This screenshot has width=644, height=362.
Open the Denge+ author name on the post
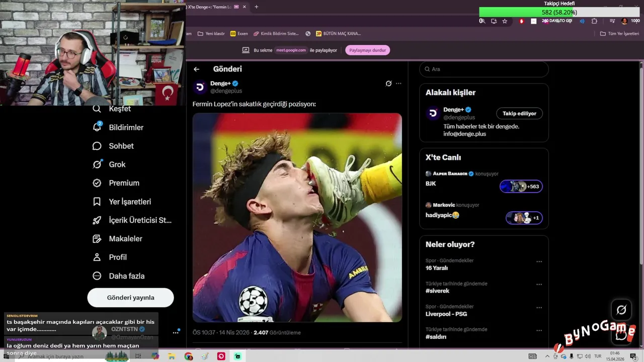point(220,83)
